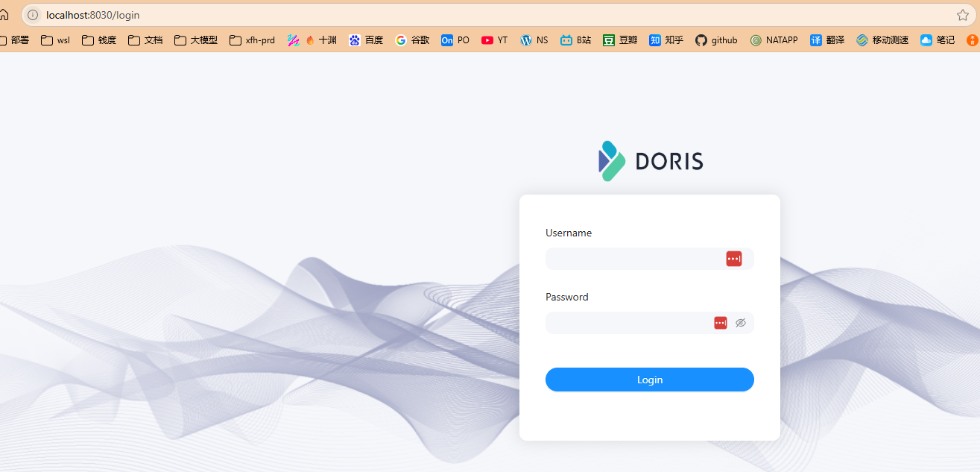Viewport: 980px width, 472px height.
Task: Expand the 文档 bookmark folder
Action: pyautogui.click(x=145, y=40)
